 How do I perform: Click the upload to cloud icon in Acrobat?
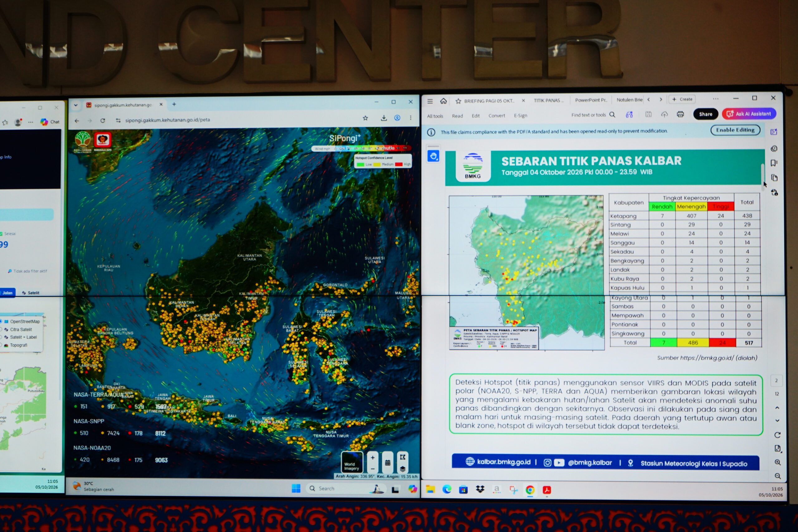pyautogui.click(x=664, y=114)
